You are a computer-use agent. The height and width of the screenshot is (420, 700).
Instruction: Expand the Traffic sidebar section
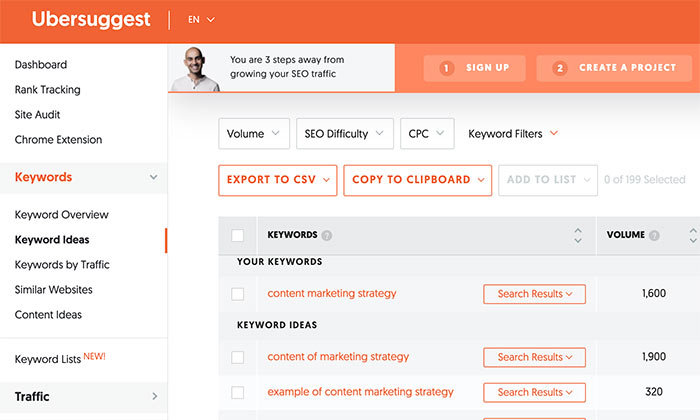pos(83,396)
